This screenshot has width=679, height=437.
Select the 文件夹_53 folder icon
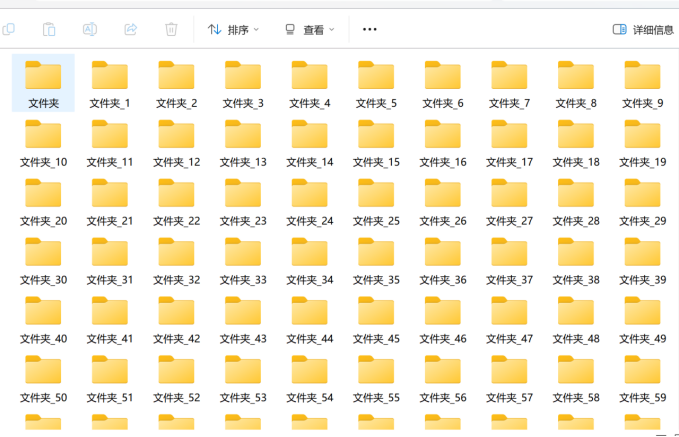243,369
